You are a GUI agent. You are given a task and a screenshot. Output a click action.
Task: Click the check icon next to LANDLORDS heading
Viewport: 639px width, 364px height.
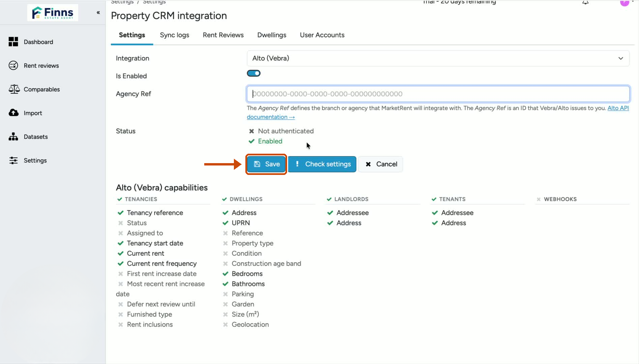tap(329, 199)
